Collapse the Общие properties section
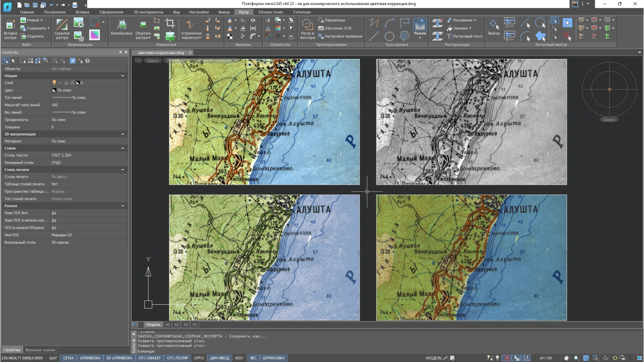 pos(123,76)
